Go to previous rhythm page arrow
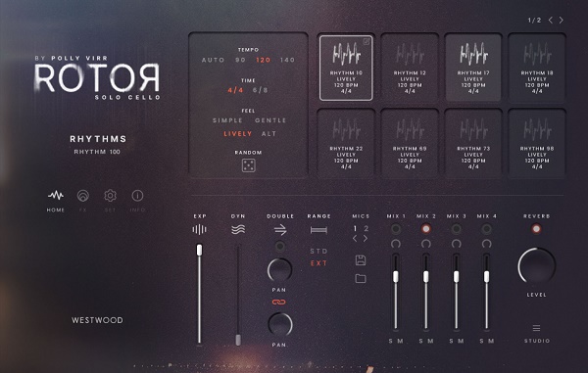 tap(551, 21)
